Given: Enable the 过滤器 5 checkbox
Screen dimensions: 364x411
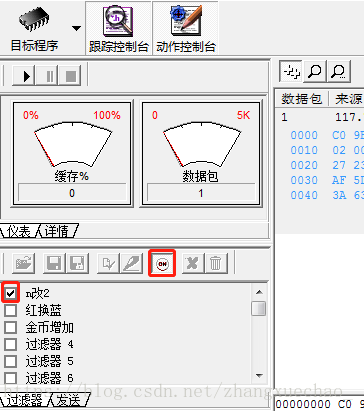Looking at the screenshot, I should 11,361.
